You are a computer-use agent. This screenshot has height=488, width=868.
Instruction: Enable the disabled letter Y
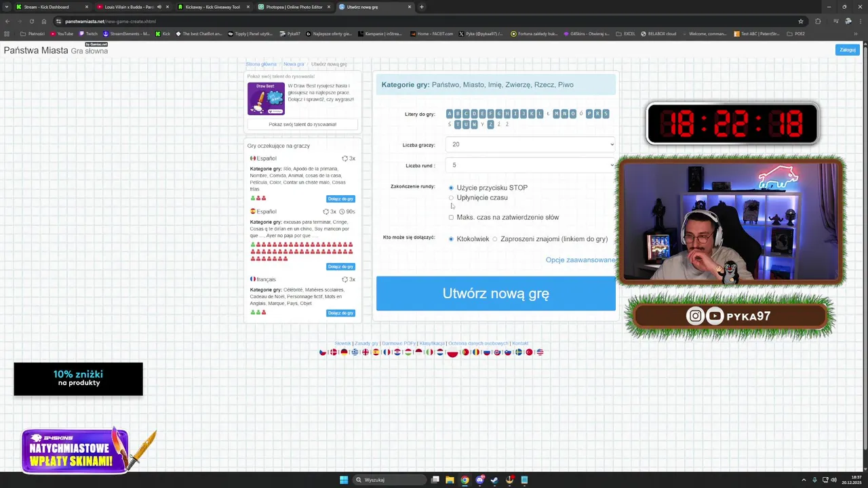[x=482, y=125]
